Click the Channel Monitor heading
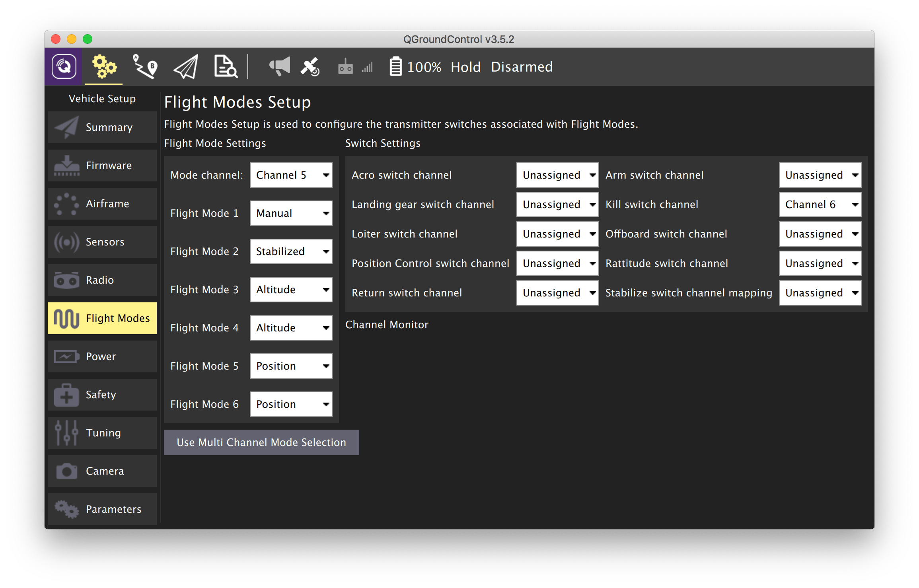 coord(387,325)
